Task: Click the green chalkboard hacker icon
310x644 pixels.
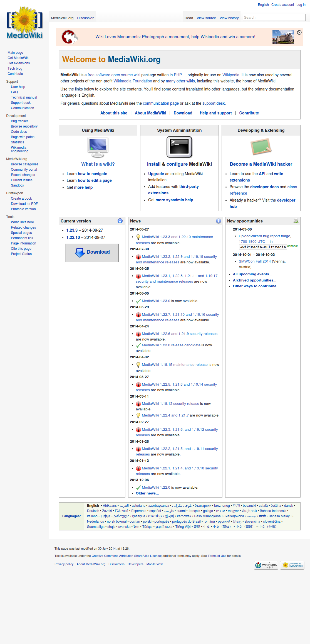Action: [x=261, y=147]
